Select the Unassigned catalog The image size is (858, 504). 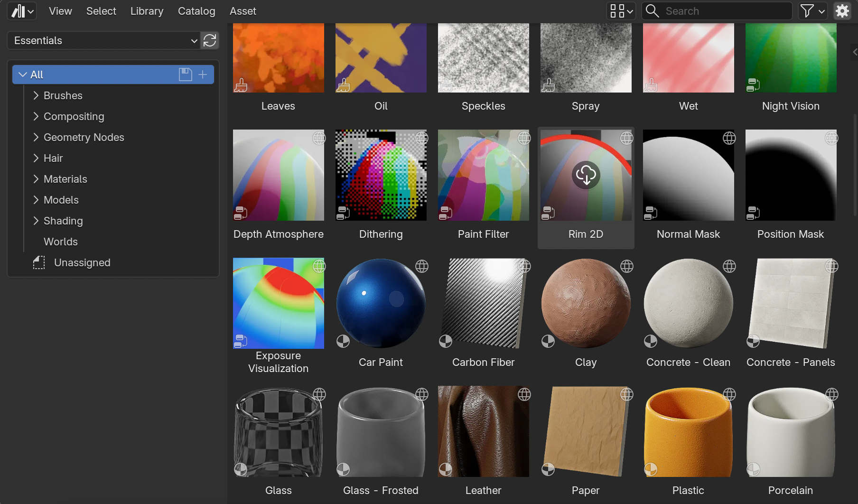[x=82, y=262]
